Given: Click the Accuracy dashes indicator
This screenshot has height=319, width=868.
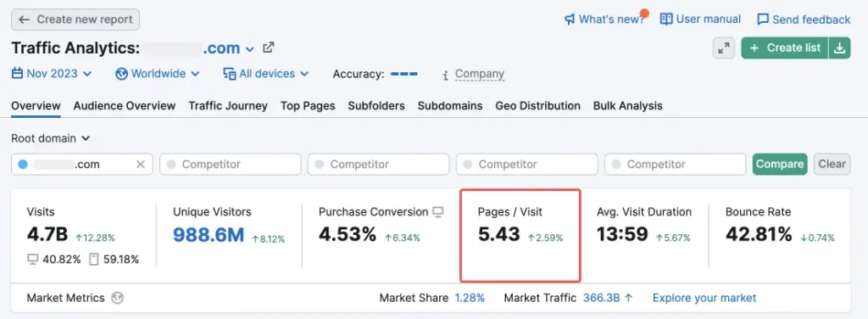Looking at the screenshot, I should (404, 74).
